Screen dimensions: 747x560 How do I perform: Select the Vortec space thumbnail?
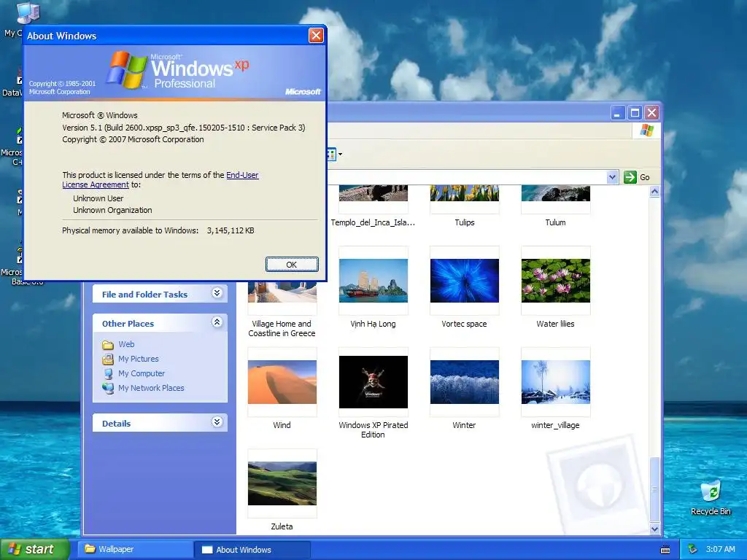pos(465,281)
